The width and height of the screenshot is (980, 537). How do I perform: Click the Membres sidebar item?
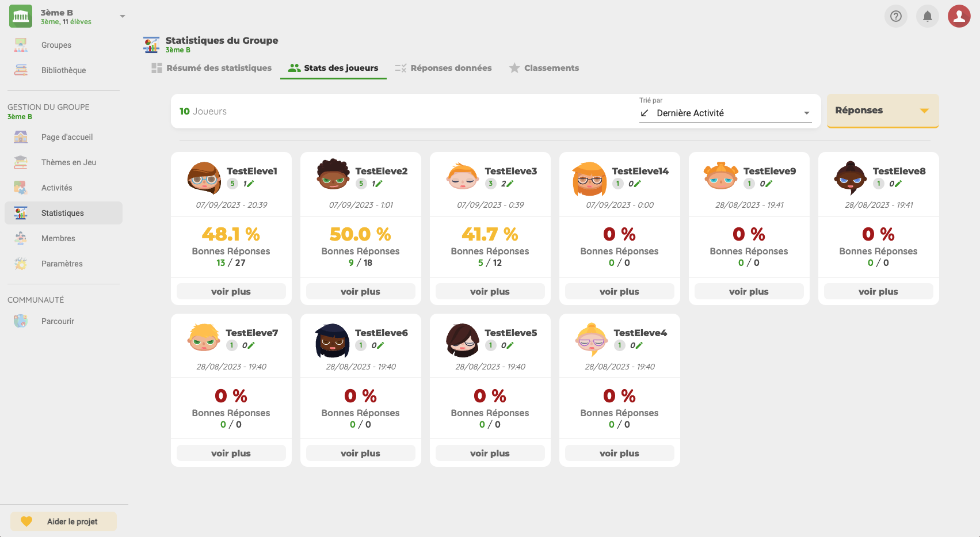[58, 238]
